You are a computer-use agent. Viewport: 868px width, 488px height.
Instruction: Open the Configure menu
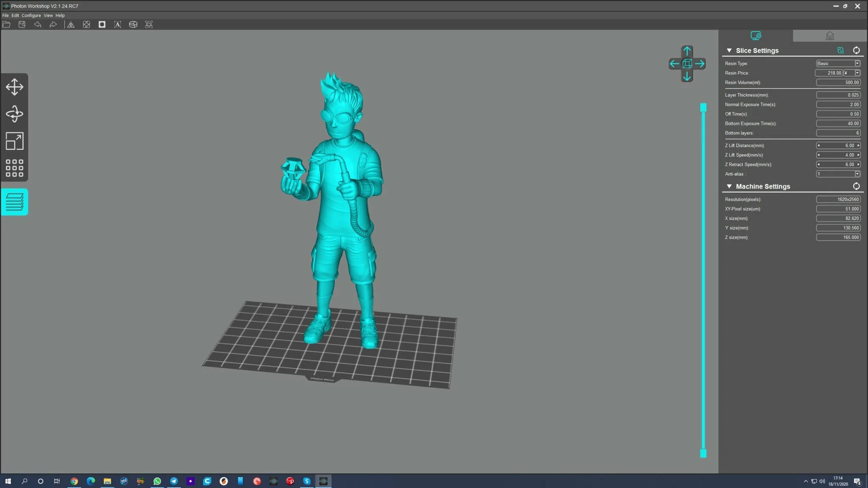coord(31,15)
